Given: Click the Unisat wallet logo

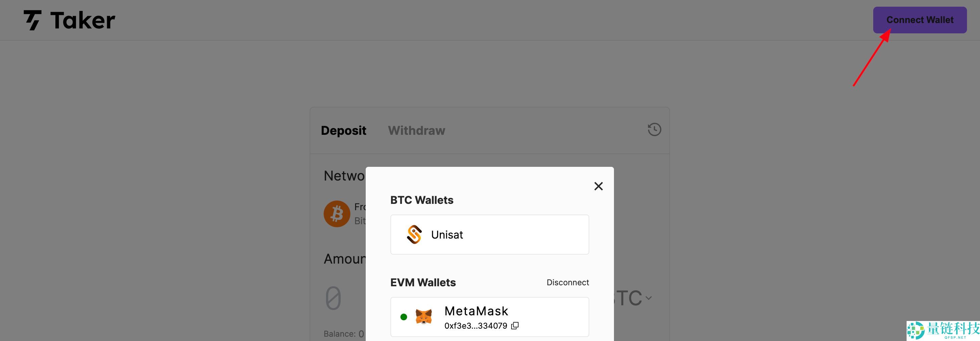Looking at the screenshot, I should pyautogui.click(x=414, y=235).
